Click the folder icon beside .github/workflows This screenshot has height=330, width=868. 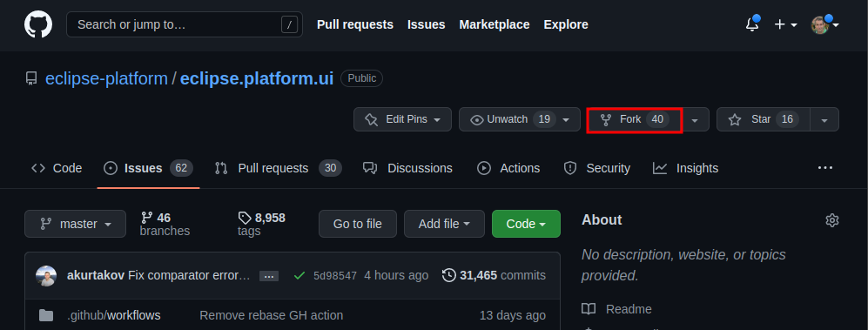[46, 315]
